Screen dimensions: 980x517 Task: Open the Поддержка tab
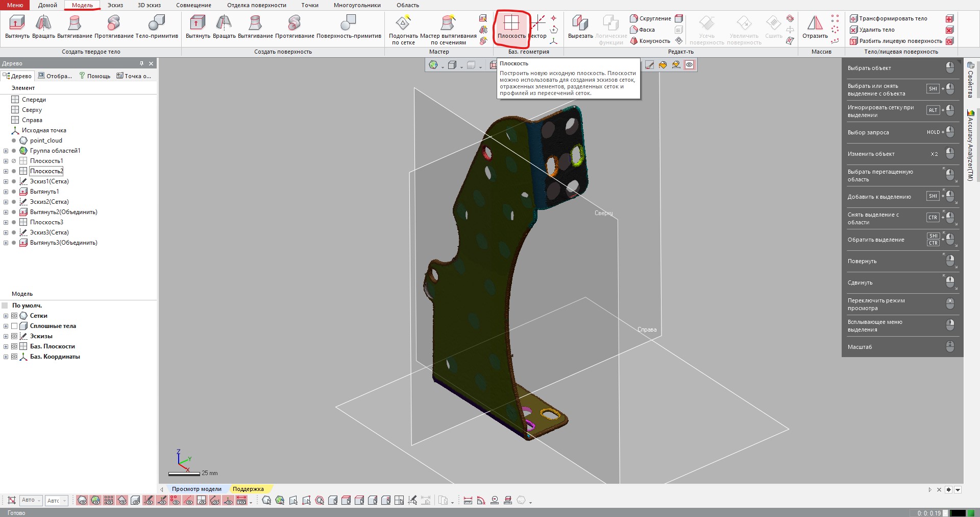pyautogui.click(x=248, y=489)
